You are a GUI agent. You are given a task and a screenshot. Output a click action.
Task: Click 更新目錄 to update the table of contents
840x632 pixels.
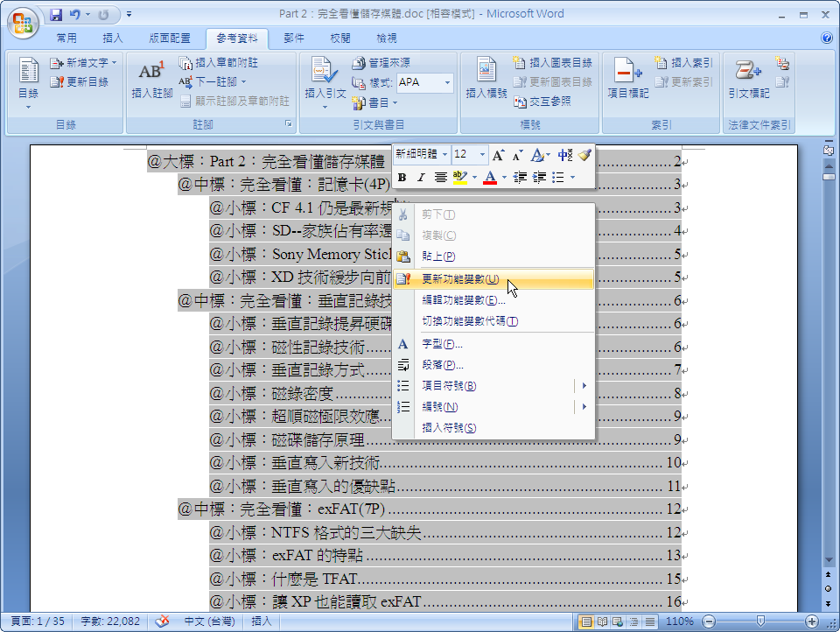(80, 82)
